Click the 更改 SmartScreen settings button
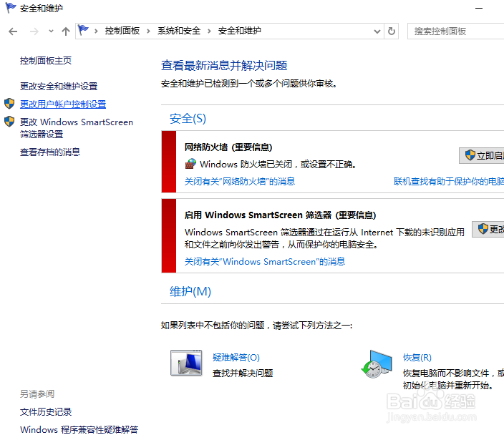 488,229
